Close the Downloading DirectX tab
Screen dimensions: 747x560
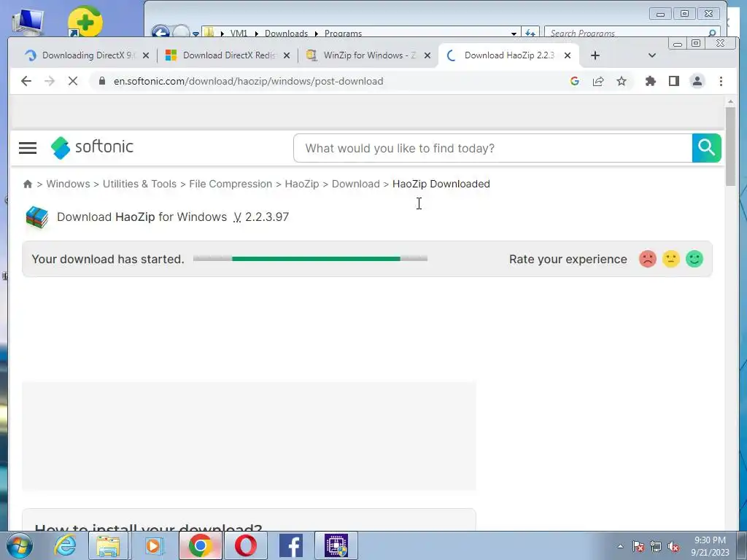(146, 55)
